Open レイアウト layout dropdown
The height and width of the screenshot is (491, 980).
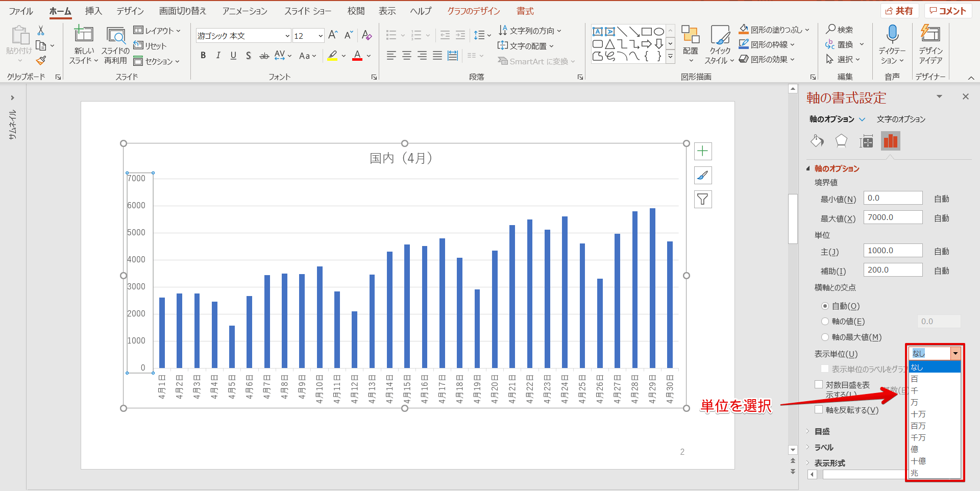(x=157, y=31)
